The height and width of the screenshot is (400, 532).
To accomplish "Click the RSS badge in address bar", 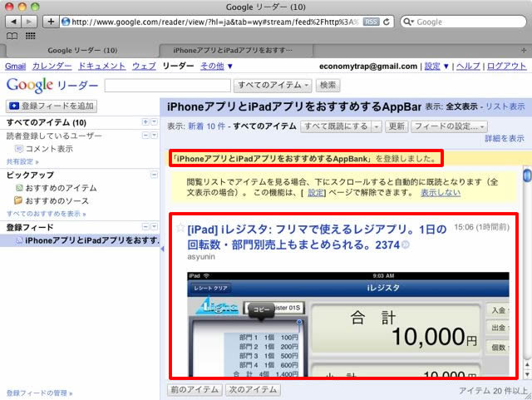I will point(371,22).
